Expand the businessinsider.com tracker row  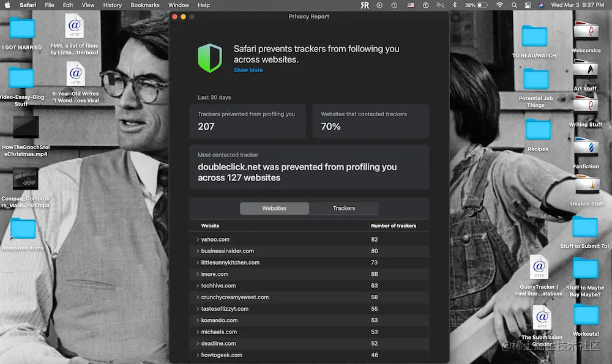pyautogui.click(x=198, y=251)
